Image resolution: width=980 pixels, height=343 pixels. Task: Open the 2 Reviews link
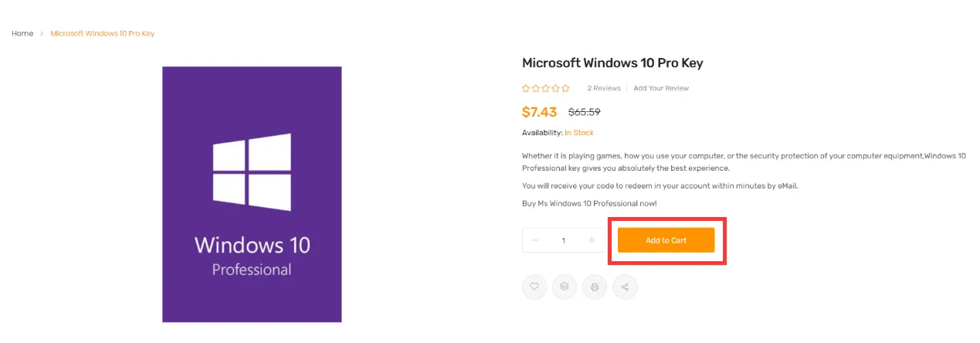click(x=604, y=89)
